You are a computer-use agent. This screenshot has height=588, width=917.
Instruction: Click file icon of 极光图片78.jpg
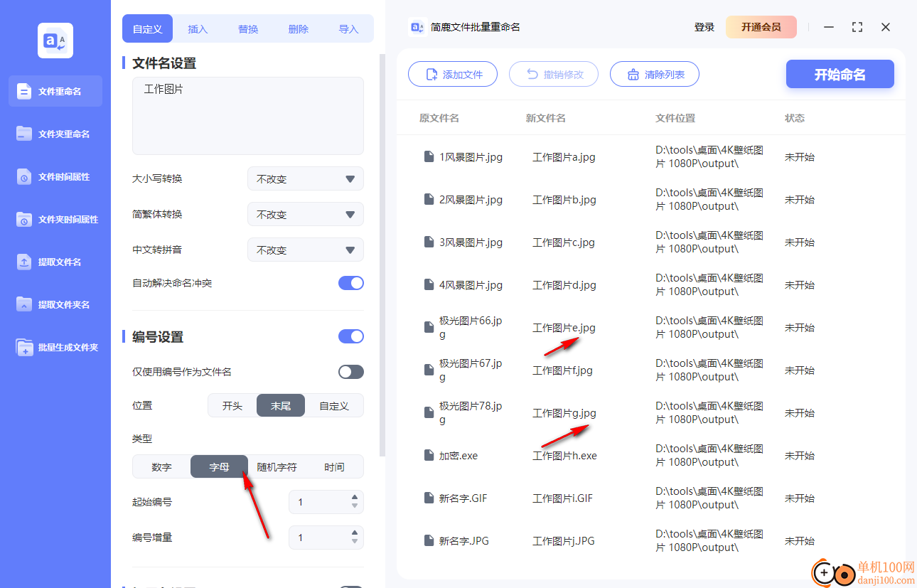(x=429, y=412)
